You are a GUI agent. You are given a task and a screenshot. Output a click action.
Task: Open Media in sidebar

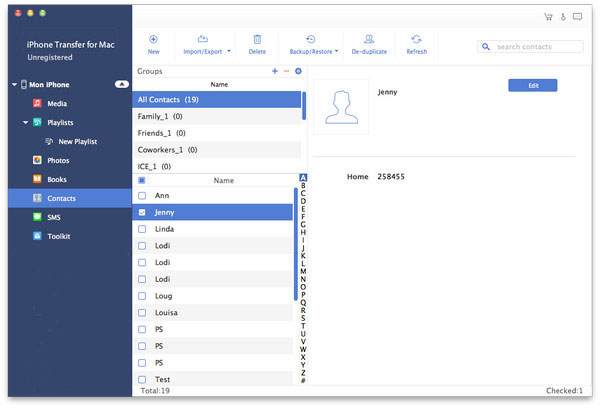point(57,103)
